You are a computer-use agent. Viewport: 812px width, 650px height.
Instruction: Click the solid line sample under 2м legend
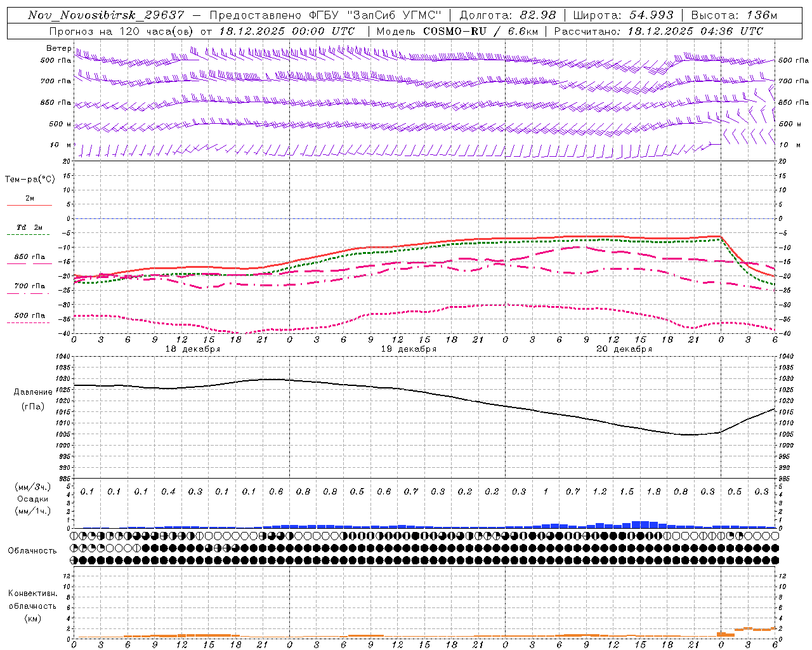[x=29, y=206]
